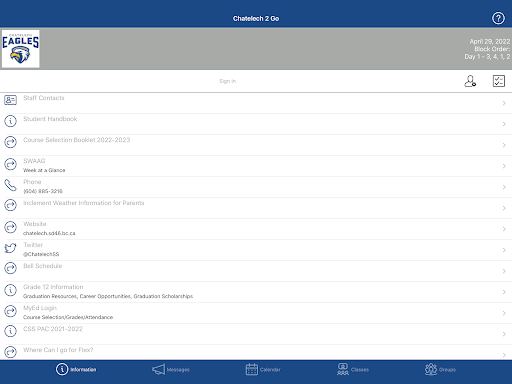Click the Inclement Weather arrow icon
Viewport: 512px width, 384px height.
[10, 205]
